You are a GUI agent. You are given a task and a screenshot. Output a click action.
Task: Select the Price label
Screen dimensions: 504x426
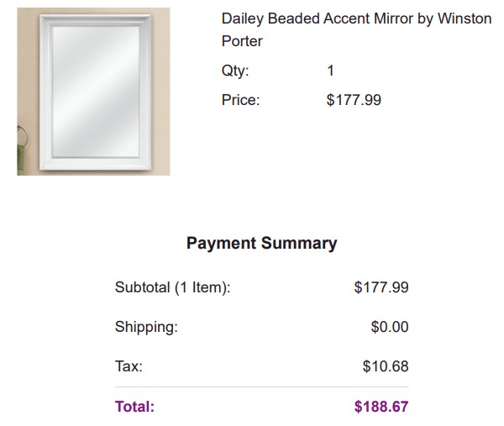240,100
